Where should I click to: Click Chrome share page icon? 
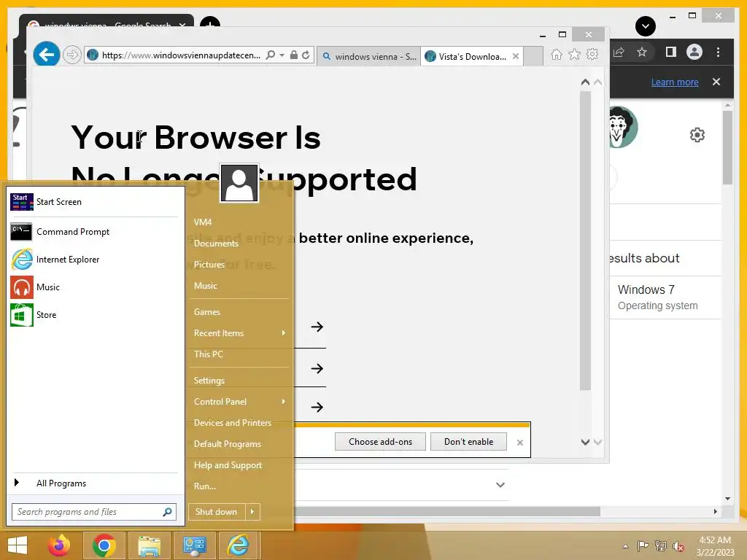619,52
